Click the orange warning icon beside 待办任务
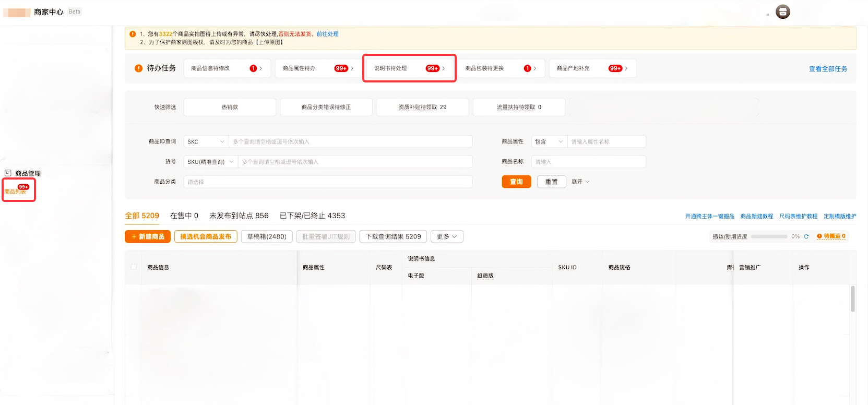Viewport: 868px width, 405px height. (x=138, y=68)
